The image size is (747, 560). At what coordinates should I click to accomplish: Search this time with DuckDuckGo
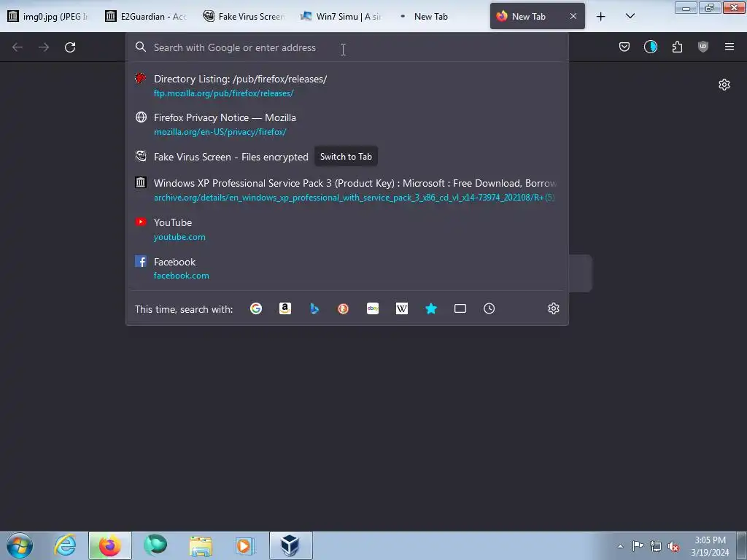pos(344,308)
